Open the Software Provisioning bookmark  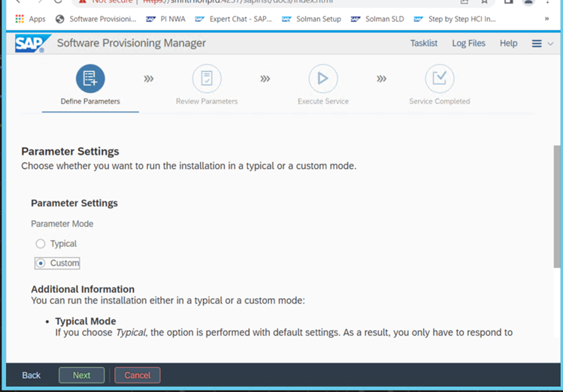[x=96, y=19]
